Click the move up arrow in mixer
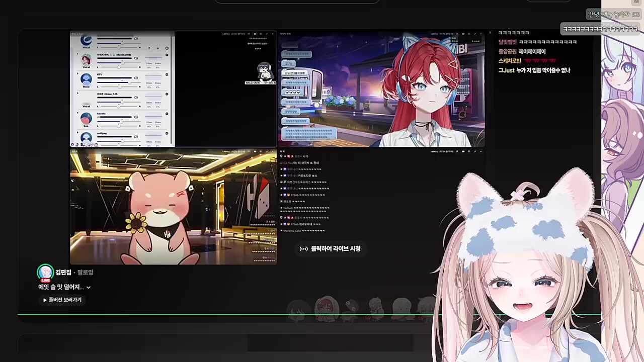This screenshot has width=644, height=362. coord(149,48)
